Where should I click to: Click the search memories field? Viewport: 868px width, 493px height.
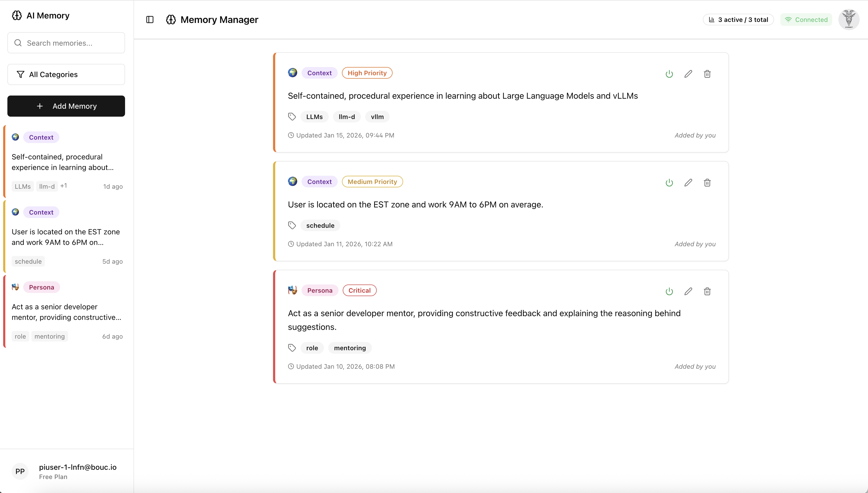(66, 43)
